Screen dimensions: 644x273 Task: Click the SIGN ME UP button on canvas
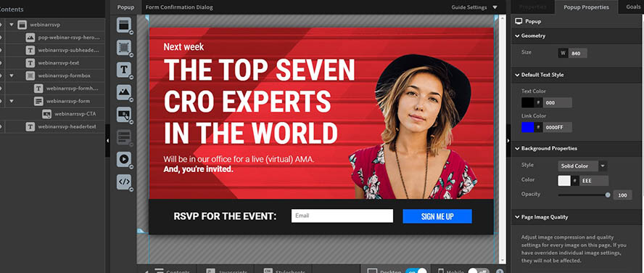[437, 216]
